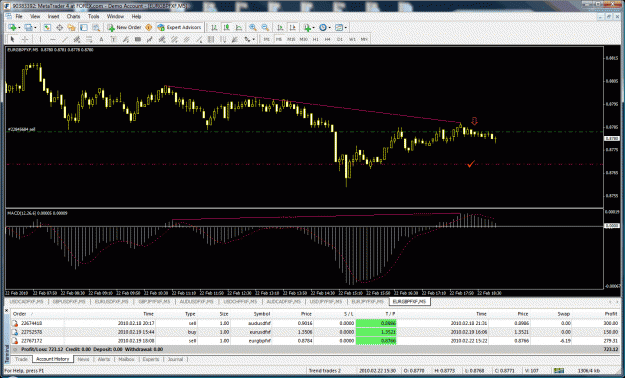Select the Fibonacci retracement tool
The width and height of the screenshot is (625, 378).
click(89, 39)
